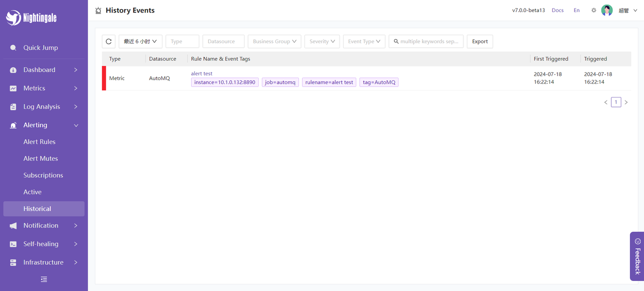644x291 pixels.
Task: Click the Self-healing terminal icon
Action: (13, 244)
